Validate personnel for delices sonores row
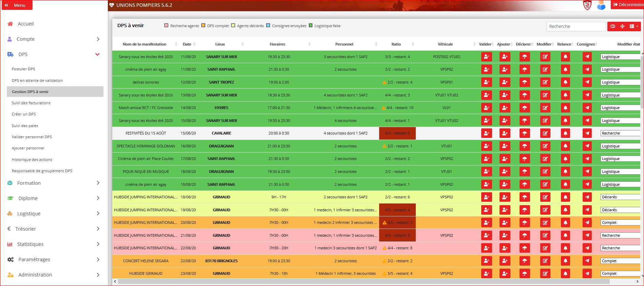The width and height of the screenshot is (644, 286). (x=487, y=82)
